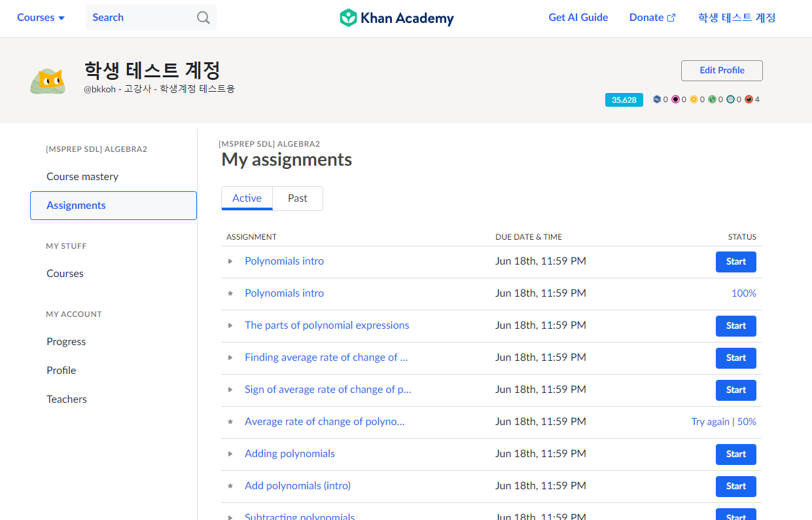812x520 pixels.
Task: Start Add polynomials (intro) exercise
Action: (x=736, y=487)
